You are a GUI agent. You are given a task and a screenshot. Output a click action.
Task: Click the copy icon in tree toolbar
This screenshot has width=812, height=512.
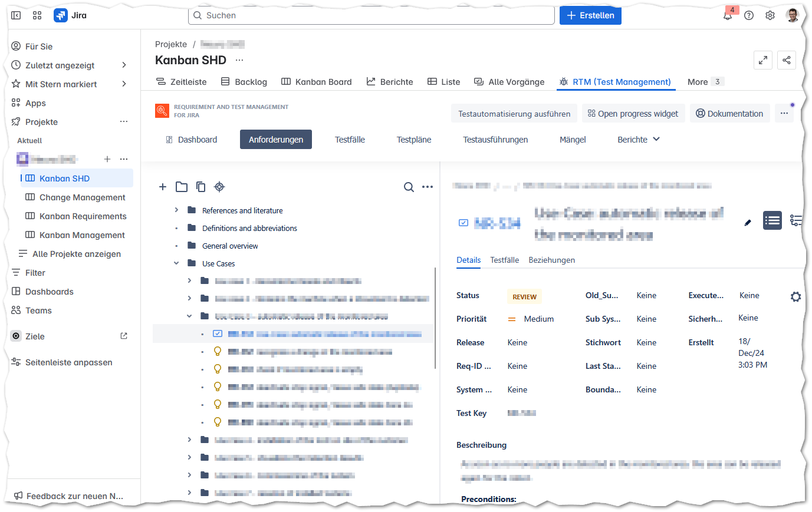click(x=200, y=187)
